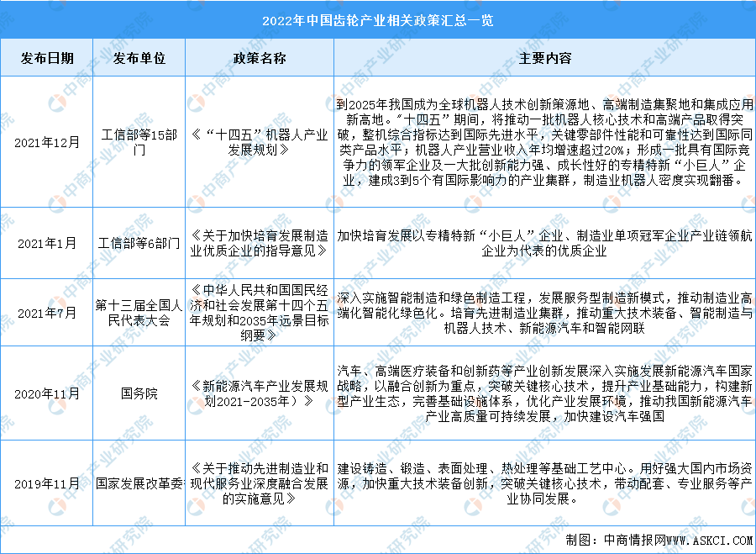Select the date cell "2021年7月"

click(x=47, y=313)
